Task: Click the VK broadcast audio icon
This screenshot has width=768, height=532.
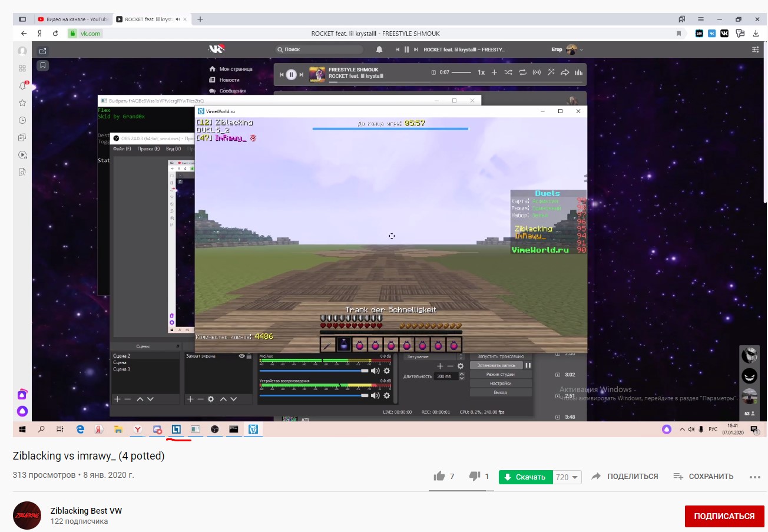Action: pyautogui.click(x=536, y=72)
